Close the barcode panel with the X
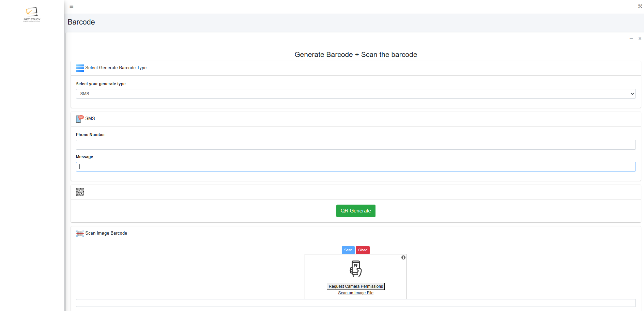Image resolution: width=644 pixels, height=311 pixels. 640,39
